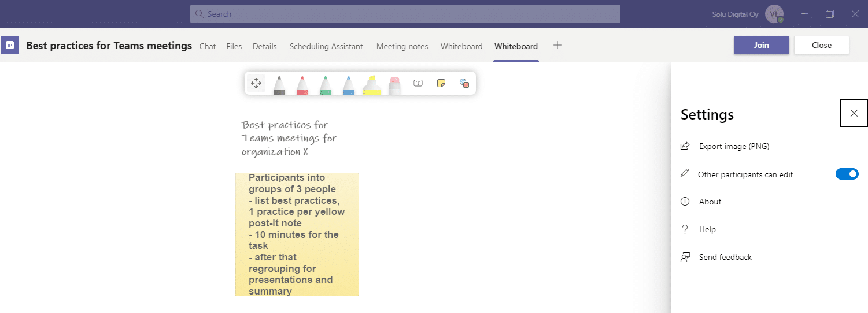
Task: Open the About menu item
Action: pyautogui.click(x=710, y=202)
